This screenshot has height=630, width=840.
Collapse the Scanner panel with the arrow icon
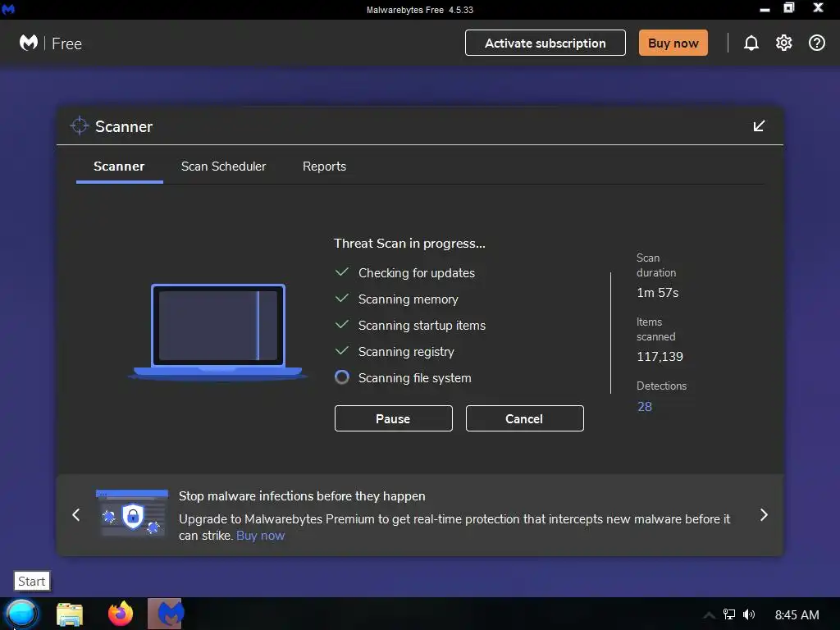(759, 126)
